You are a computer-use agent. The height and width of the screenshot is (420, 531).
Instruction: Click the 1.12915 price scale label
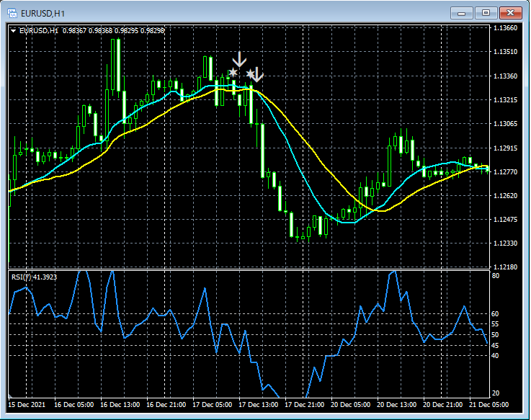pyautogui.click(x=506, y=148)
